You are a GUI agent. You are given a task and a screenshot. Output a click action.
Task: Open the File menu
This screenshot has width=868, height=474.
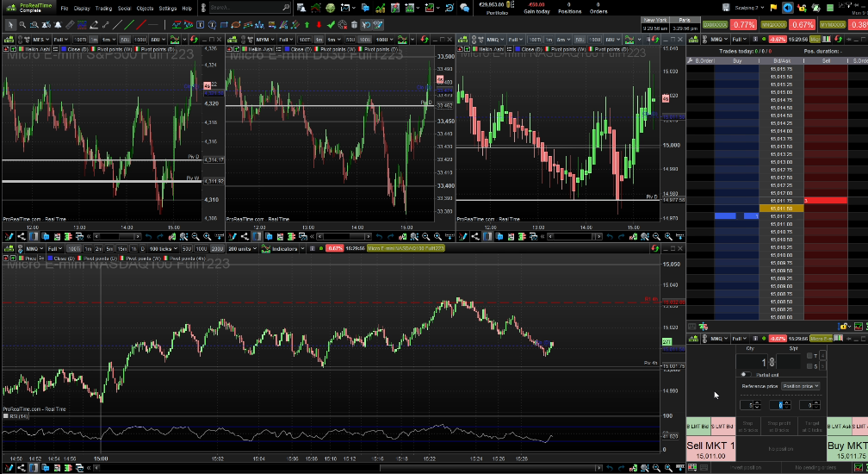tap(65, 9)
